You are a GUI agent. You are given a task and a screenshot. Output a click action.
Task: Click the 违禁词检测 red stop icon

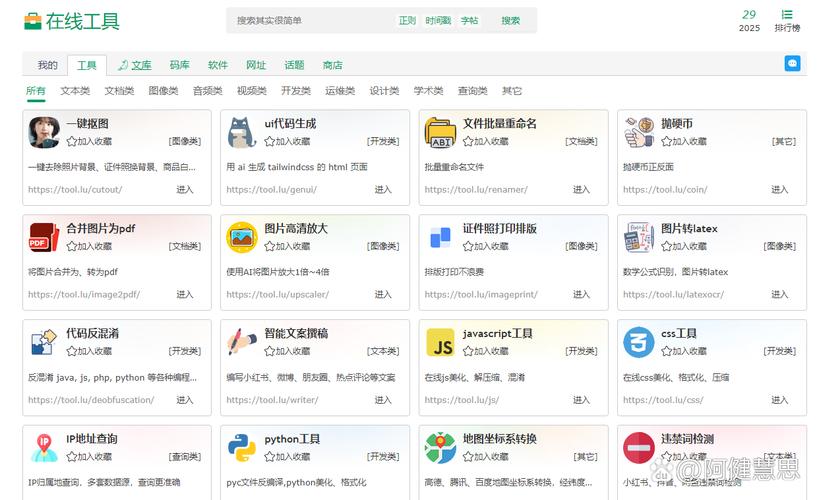coord(638,447)
